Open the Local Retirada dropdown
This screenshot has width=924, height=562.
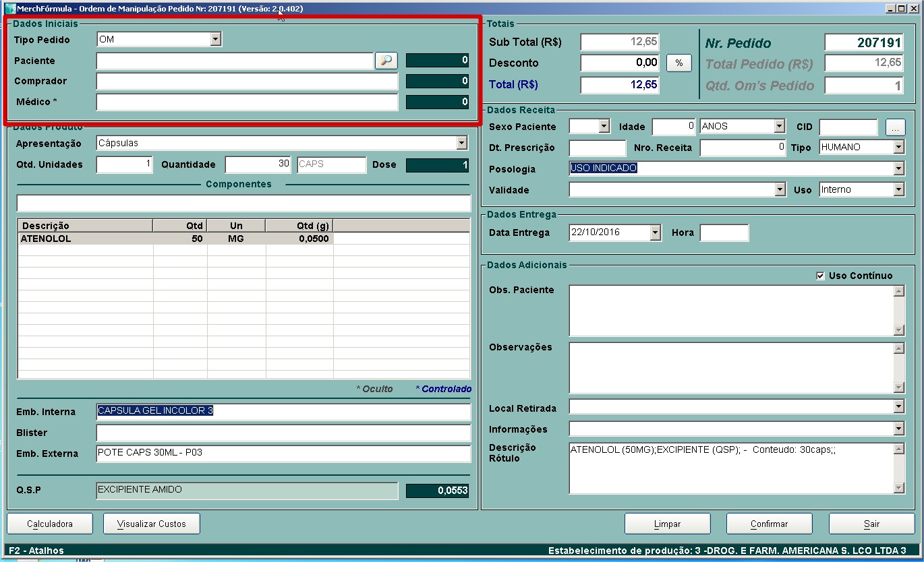pos(898,407)
